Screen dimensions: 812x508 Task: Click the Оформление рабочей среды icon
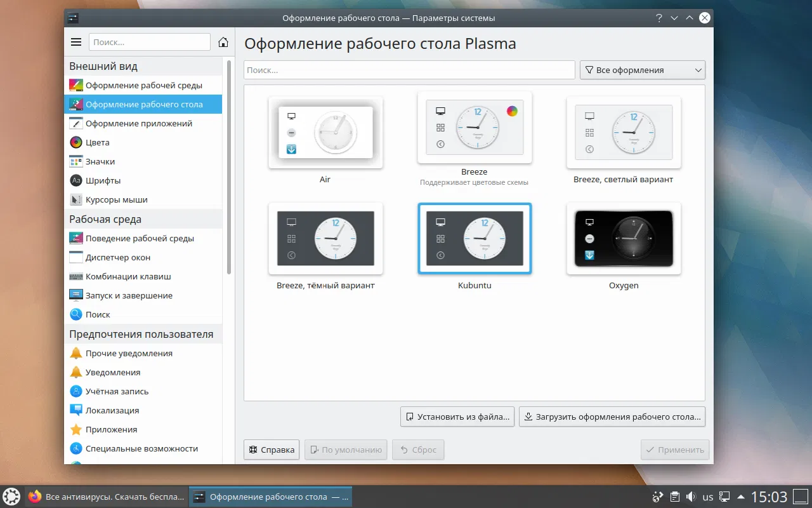coord(76,85)
